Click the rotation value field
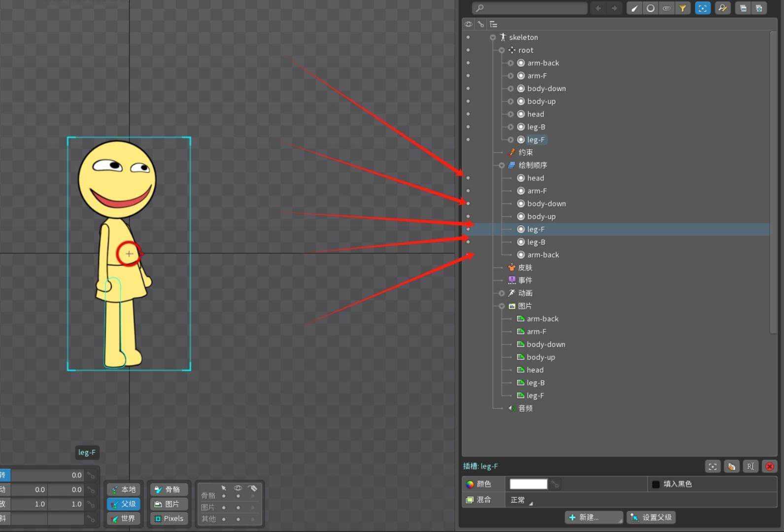 48,475
